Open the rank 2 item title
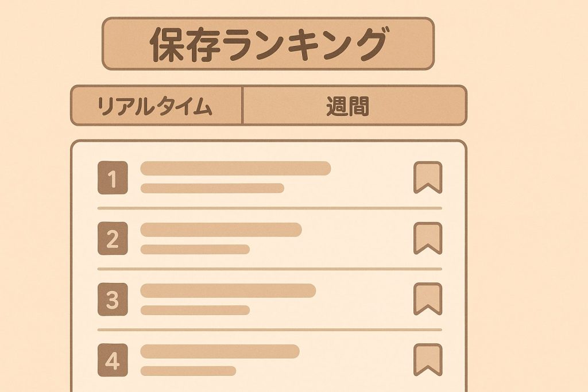 coord(221,230)
